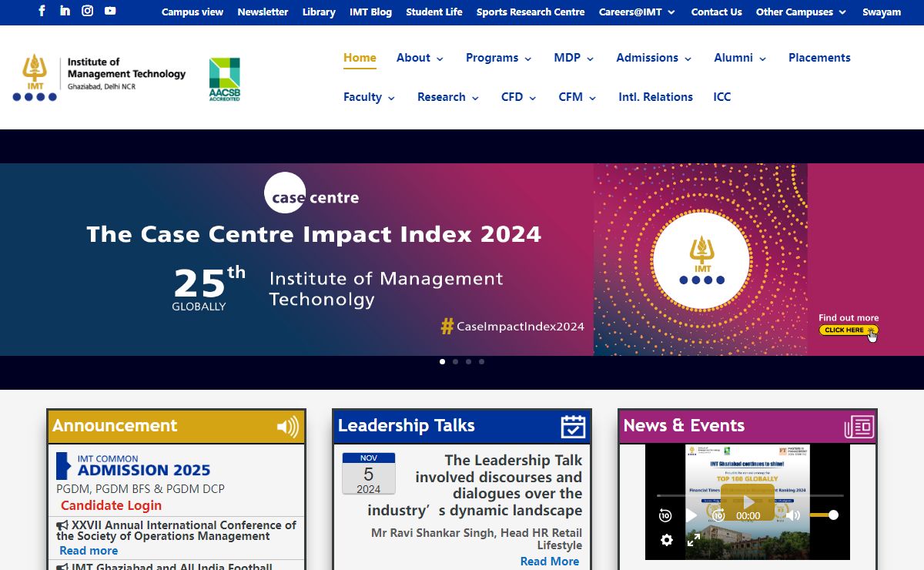Click The Leadership Talk headline text

click(x=475, y=485)
